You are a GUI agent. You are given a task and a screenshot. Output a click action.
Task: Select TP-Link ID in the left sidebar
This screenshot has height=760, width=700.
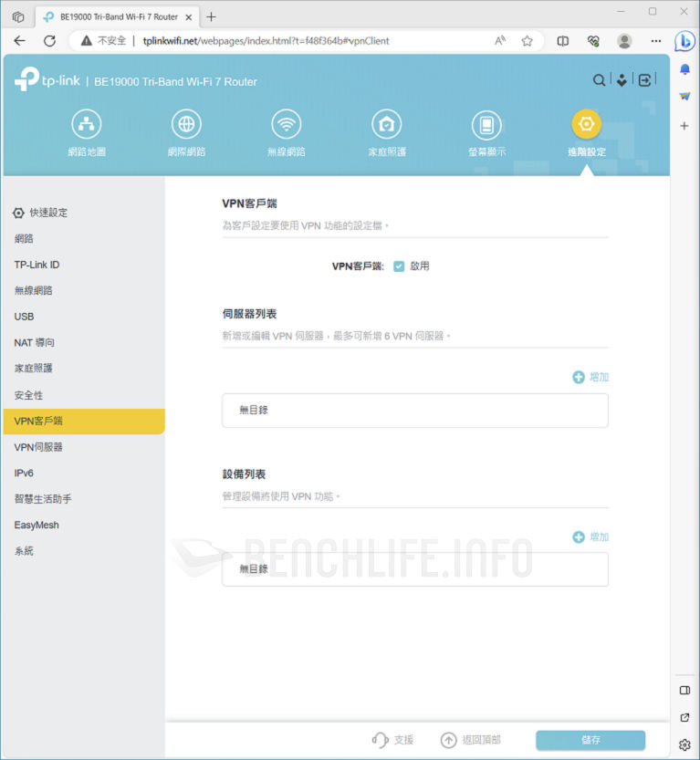click(x=37, y=265)
